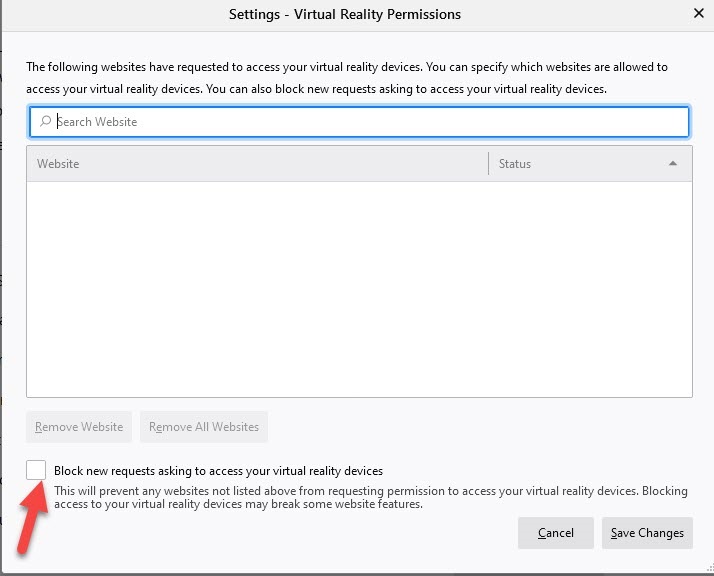Click the red arrow annotation
714x576 pixels.
[x=30, y=518]
